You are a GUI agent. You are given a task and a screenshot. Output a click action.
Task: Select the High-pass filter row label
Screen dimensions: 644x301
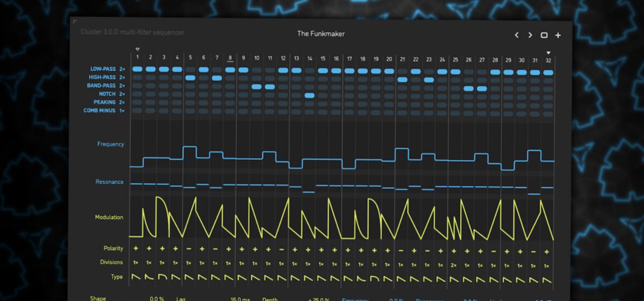(x=101, y=77)
